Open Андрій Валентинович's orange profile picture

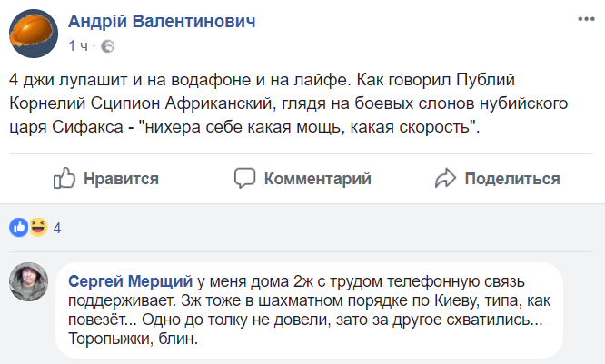point(35,32)
